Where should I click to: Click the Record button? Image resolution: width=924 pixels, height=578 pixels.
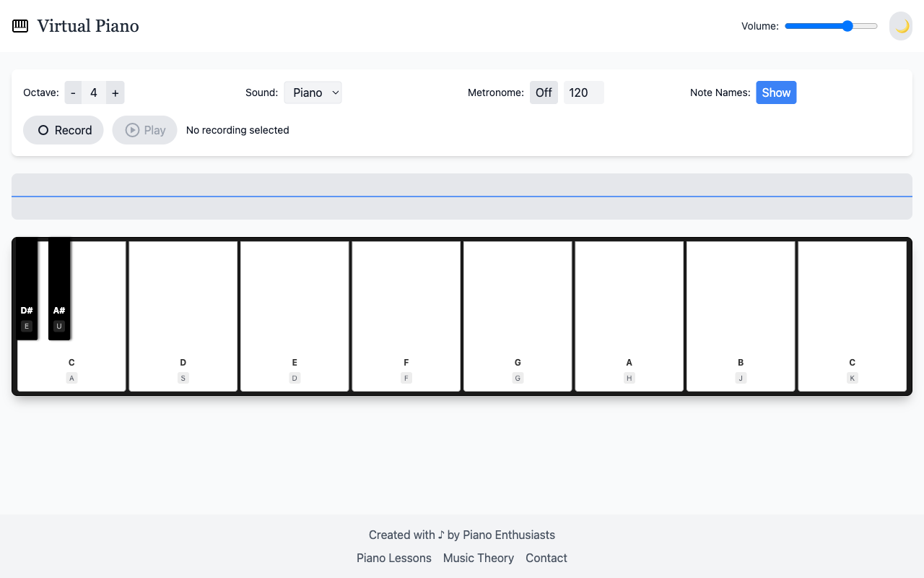tap(64, 130)
